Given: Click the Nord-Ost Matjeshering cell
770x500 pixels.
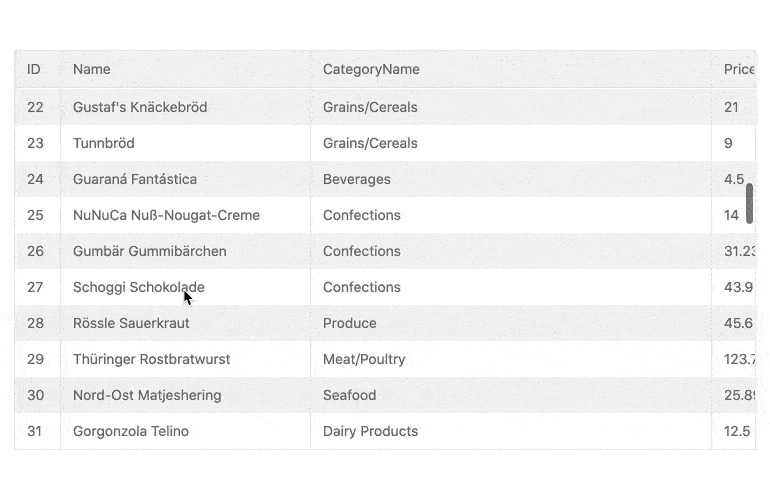Looking at the screenshot, I should point(147,395).
